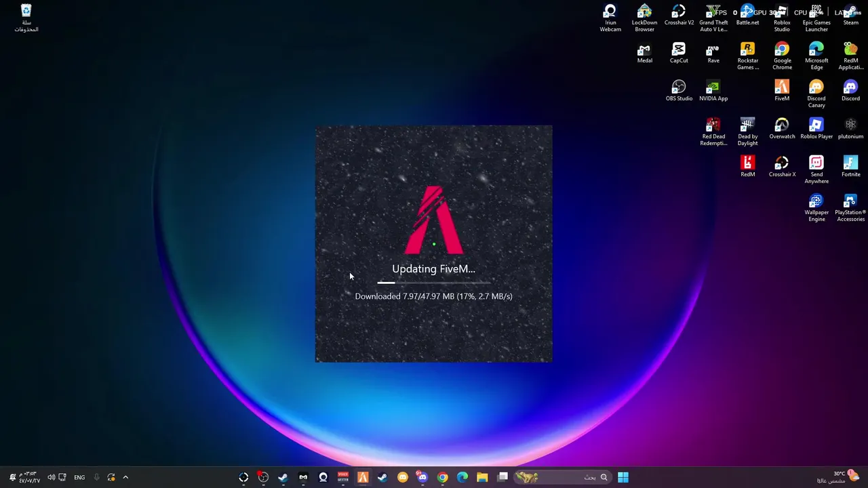Open the Windows Start button
Screen dimensions: 868x488
[623, 477]
